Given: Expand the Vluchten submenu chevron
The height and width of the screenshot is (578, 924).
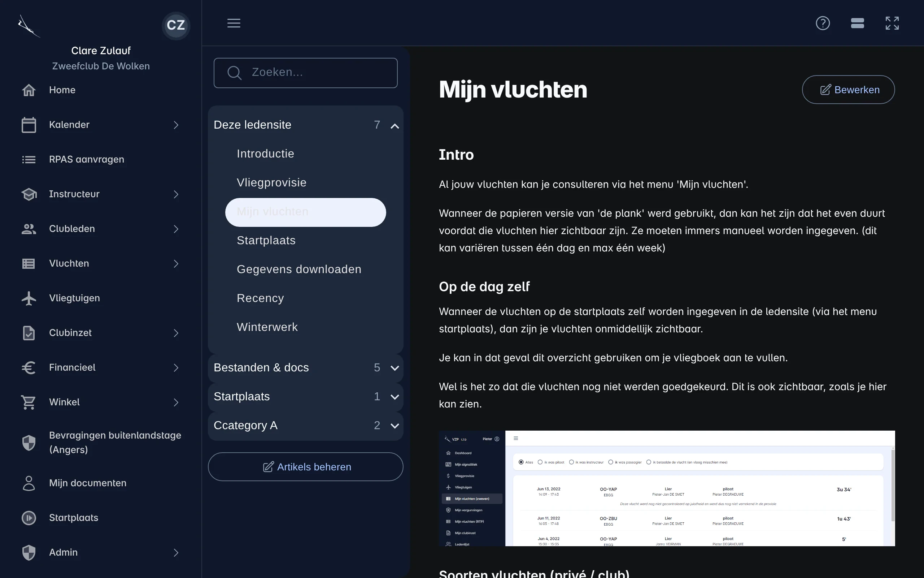Looking at the screenshot, I should click(x=176, y=264).
